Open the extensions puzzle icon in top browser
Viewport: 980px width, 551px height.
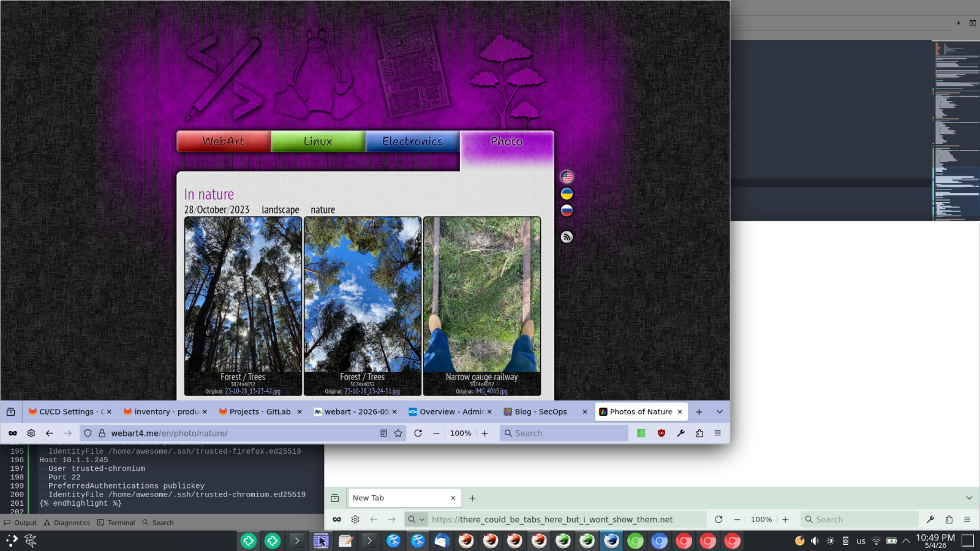[699, 433]
